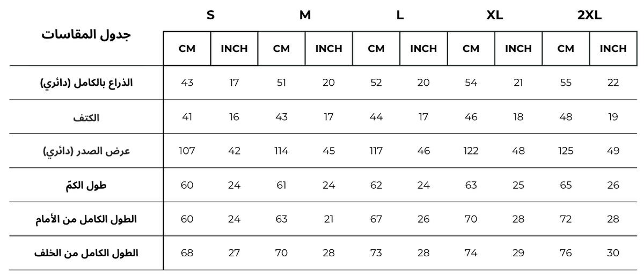The width and height of the screenshot is (644, 274).
Task: Select the الطول الكامل من الأمام label
Action: 86,219
